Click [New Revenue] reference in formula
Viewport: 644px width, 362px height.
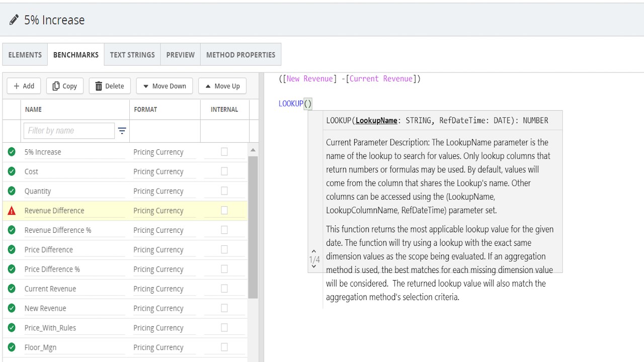coord(309,79)
